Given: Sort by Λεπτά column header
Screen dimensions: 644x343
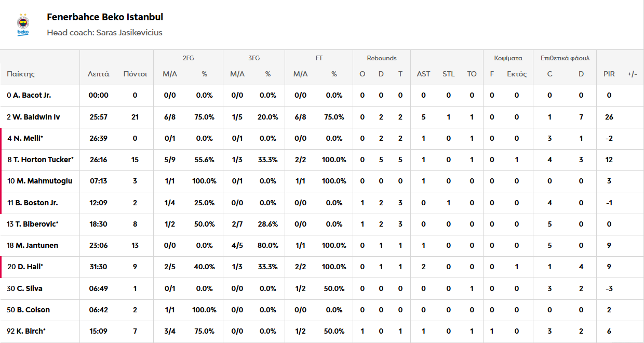Looking at the screenshot, I should pos(98,74).
